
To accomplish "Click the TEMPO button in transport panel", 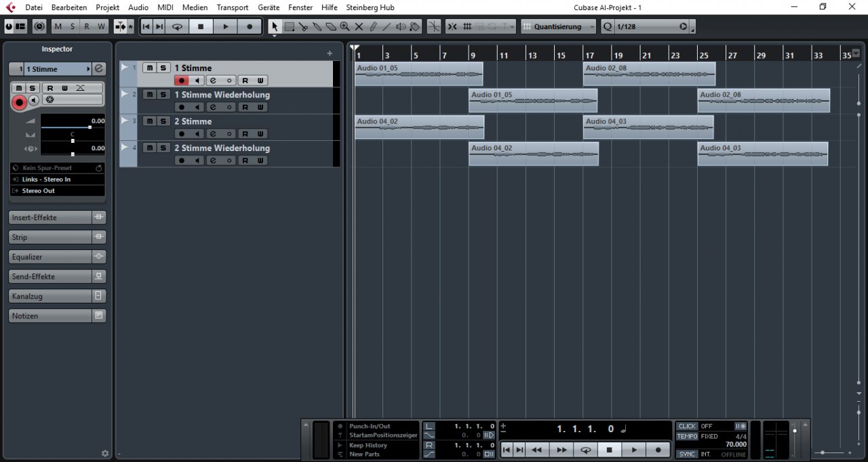I will (687, 436).
